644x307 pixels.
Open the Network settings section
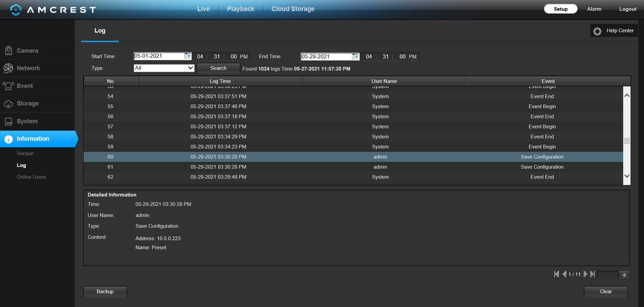[37, 68]
